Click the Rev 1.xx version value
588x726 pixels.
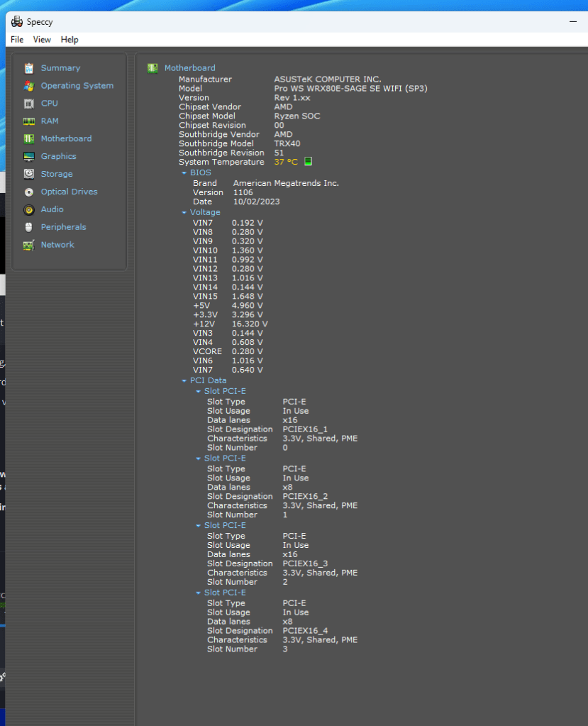(x=292, y=98)
